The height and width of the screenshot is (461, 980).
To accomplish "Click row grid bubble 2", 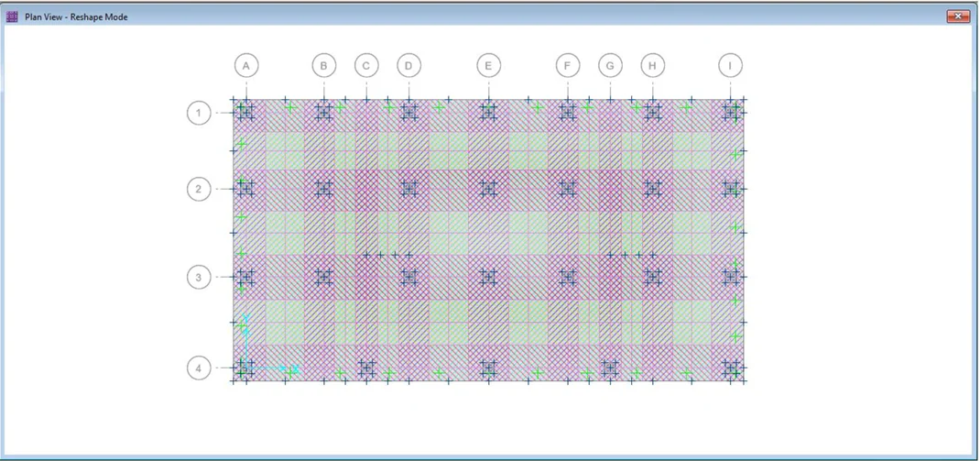I will (x=199, y=189).
